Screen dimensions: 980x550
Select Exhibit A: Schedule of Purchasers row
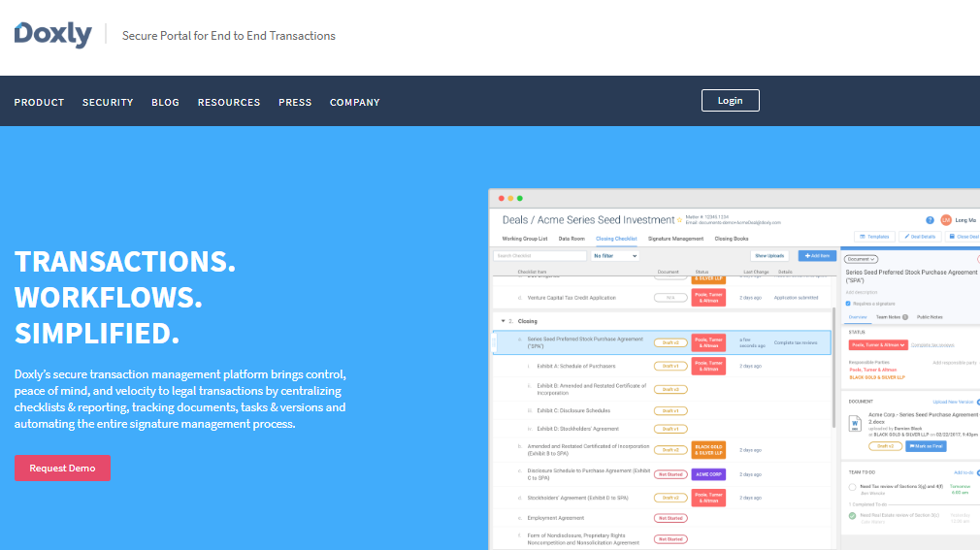[663, 367]
